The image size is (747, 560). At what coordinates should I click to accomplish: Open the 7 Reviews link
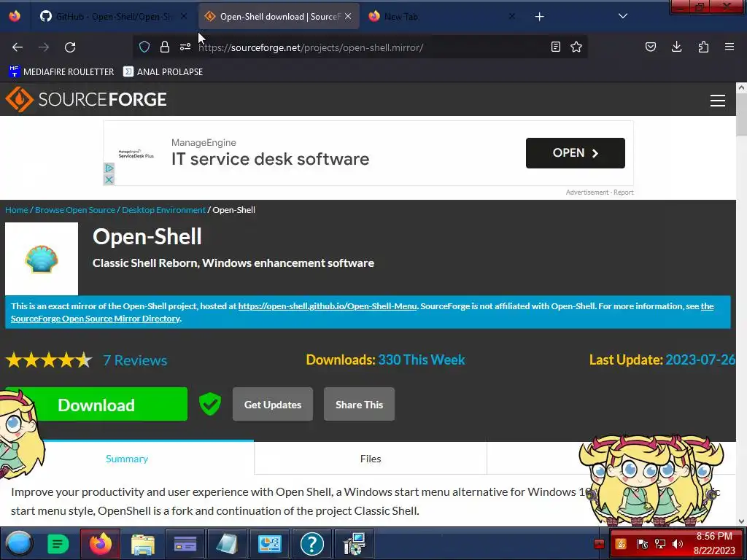[135, 360]
